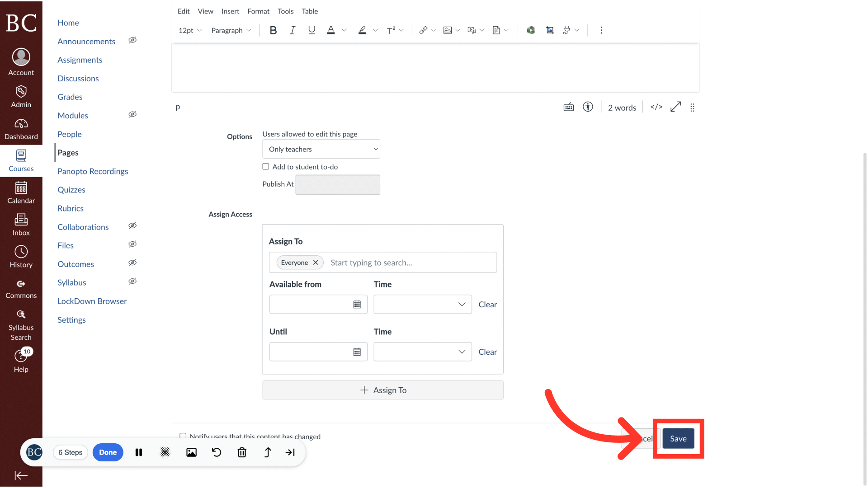Remove the Everyone tag from Assign To
The height and width of the screenshot is (488, 868).
tap(316, 262)
